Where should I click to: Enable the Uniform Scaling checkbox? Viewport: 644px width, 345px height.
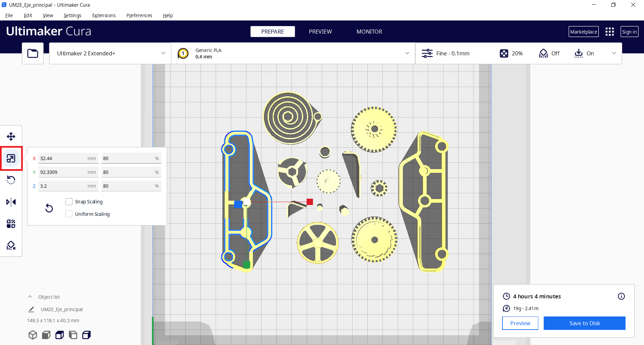[69, 214]
